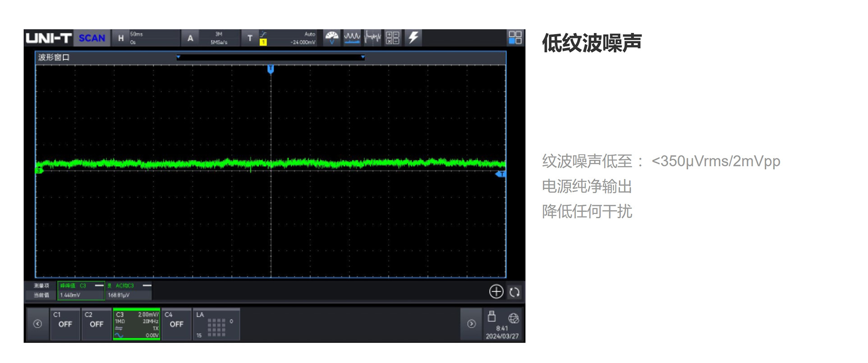Click the right marker of waveform memory bar

(x=363, y=57)
